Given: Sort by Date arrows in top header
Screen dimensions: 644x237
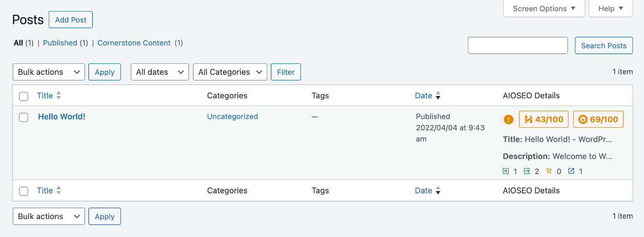Looking at the screenshot, I should coord(438,96).
